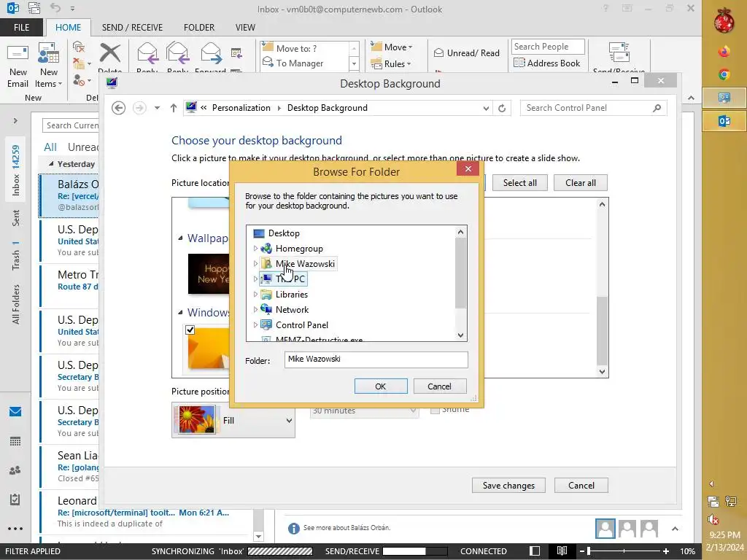Click OK in Browse For Folder
This screenshot has width=747, height=560.
tap(381, 386)
